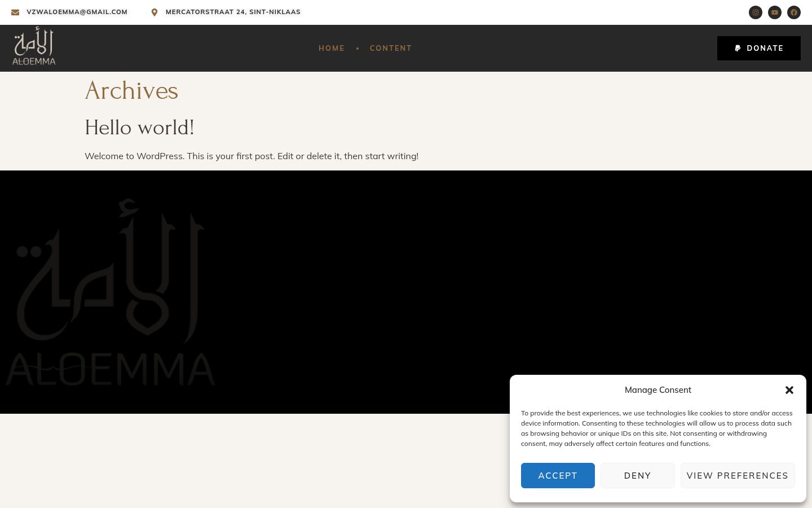The image size is (812, 508).
Task: Click the vzwaloemma@gmail.com email link
Action: coord(77,12)
